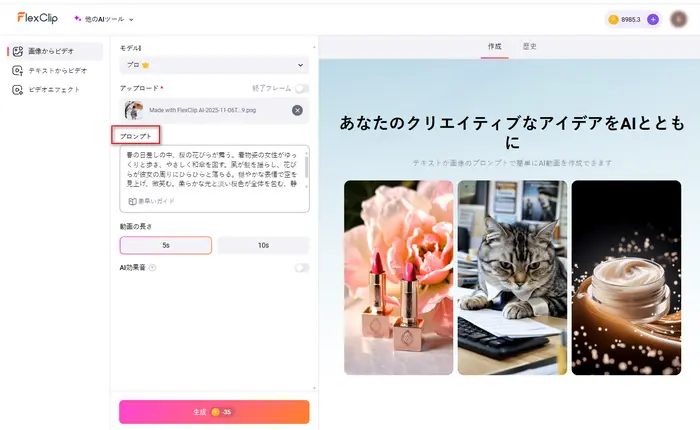Open the cream jar sample
700x430 pixels.
click(x=626, y=278)
